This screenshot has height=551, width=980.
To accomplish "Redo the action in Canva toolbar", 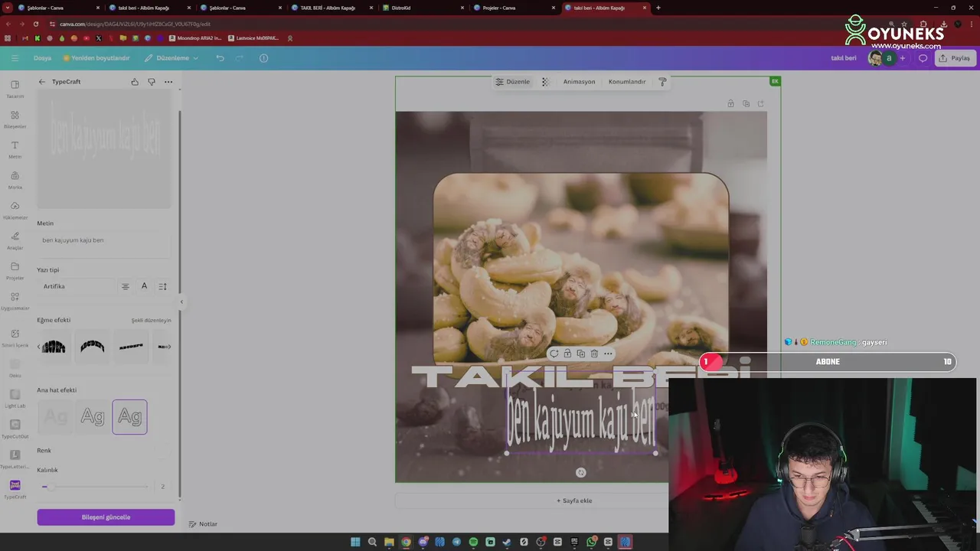I will (x=239, y=58).
